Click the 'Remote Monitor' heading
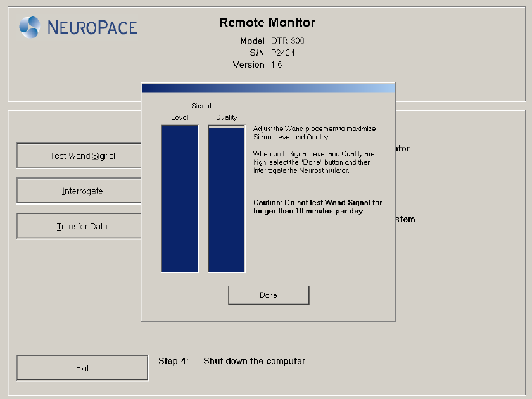 [267, 22]
